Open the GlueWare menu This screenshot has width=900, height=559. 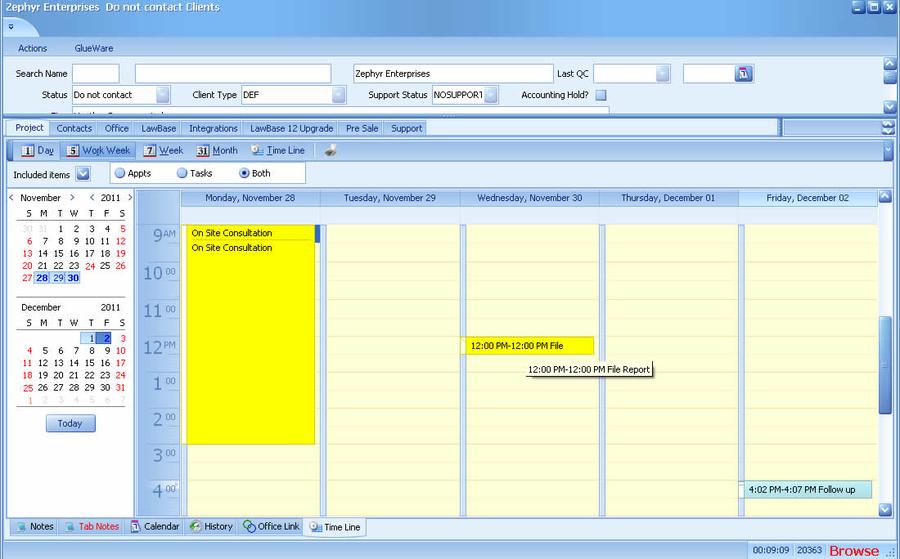tap(94, 48)
